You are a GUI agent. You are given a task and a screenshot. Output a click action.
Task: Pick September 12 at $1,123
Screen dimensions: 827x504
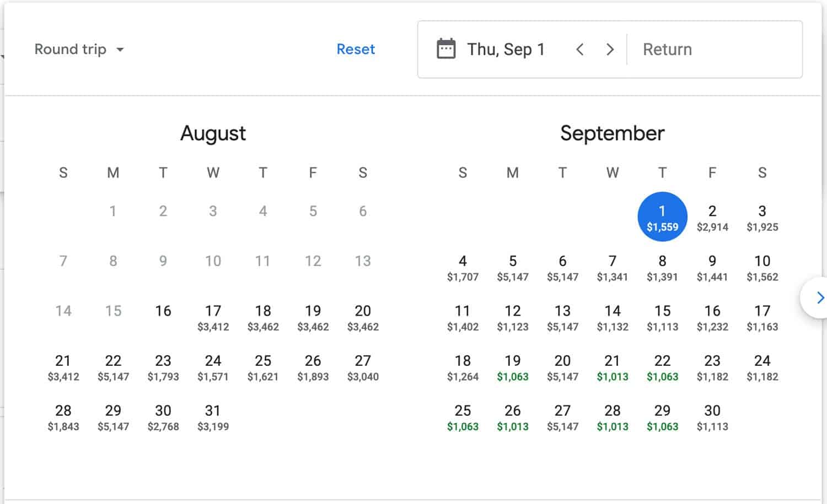513,317
